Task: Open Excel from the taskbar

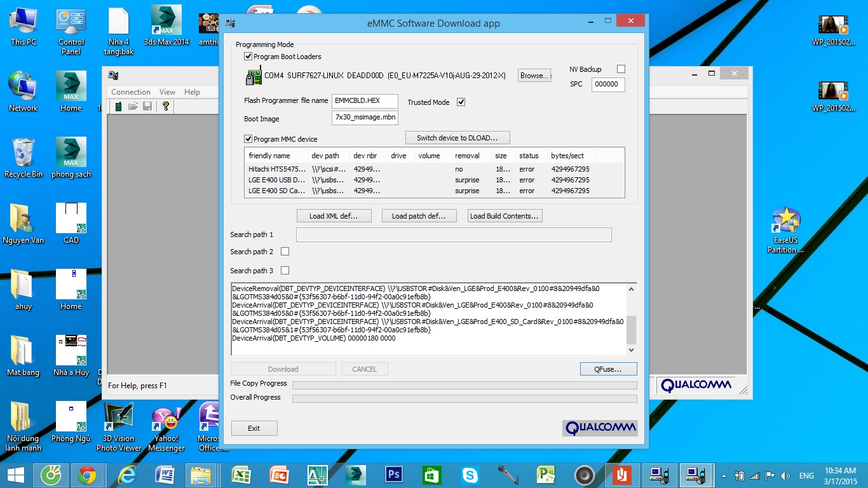Action: [241, 475]
